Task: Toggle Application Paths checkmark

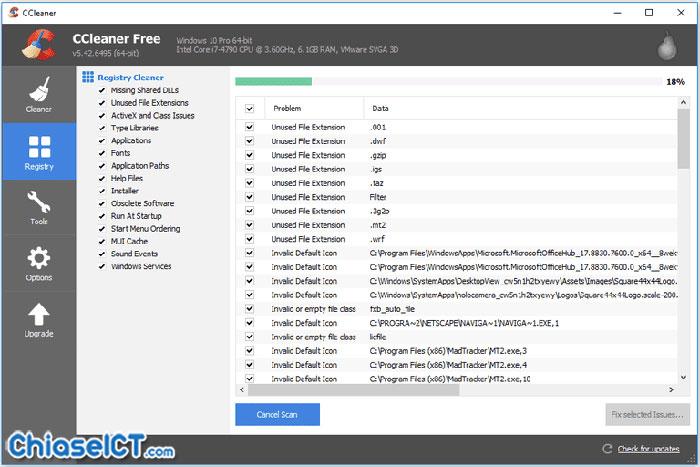Action: click(x=102, y=166)
